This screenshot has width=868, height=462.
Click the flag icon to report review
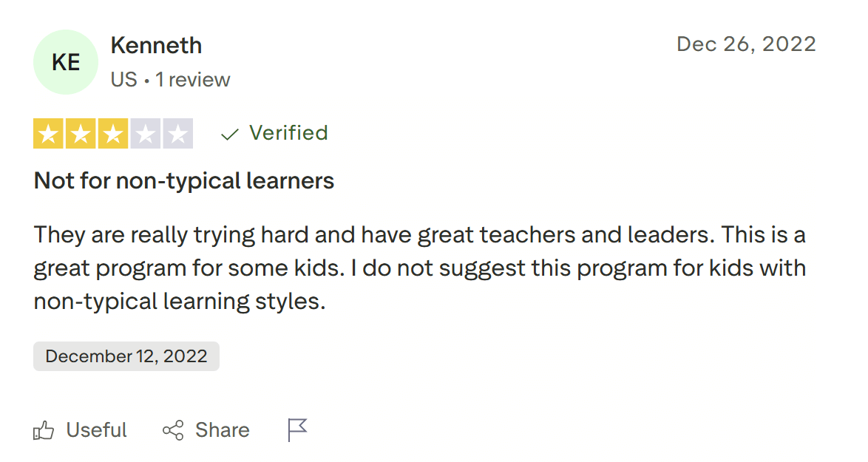click(x=296, y=429)
